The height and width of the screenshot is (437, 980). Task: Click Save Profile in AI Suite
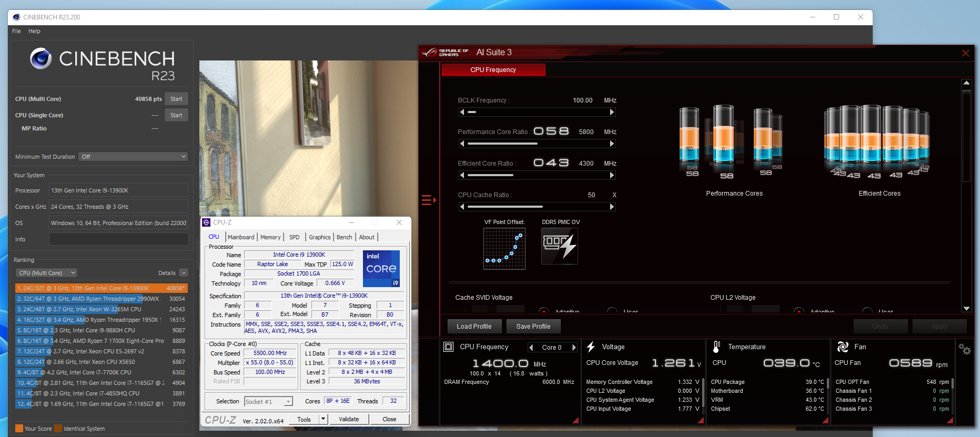coord(533,326)
